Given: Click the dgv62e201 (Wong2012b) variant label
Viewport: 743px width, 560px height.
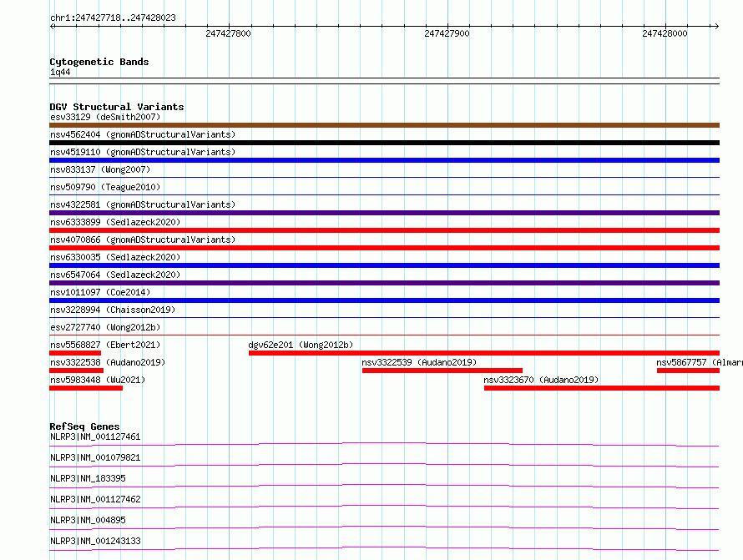Looking at the screenshot, I should point(301,345).
